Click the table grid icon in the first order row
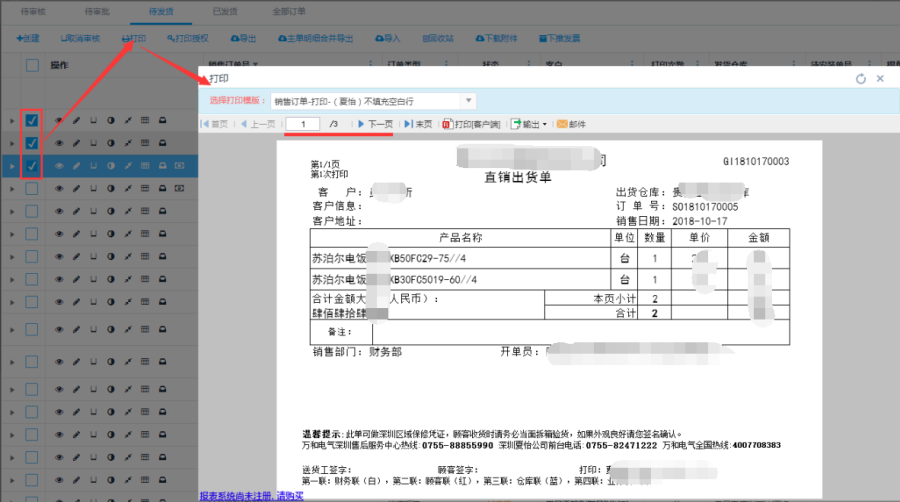900x502 pixels. pyautogui.click(x=144, y=121)
